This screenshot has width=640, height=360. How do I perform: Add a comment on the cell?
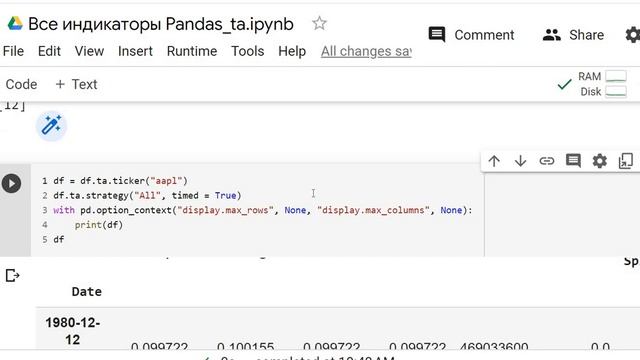click(573, 161)
